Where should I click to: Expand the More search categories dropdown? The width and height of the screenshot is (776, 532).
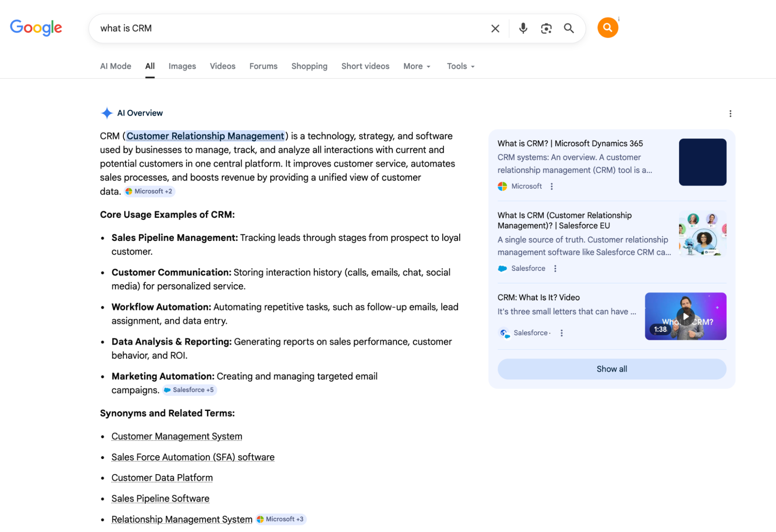point(416,66)
